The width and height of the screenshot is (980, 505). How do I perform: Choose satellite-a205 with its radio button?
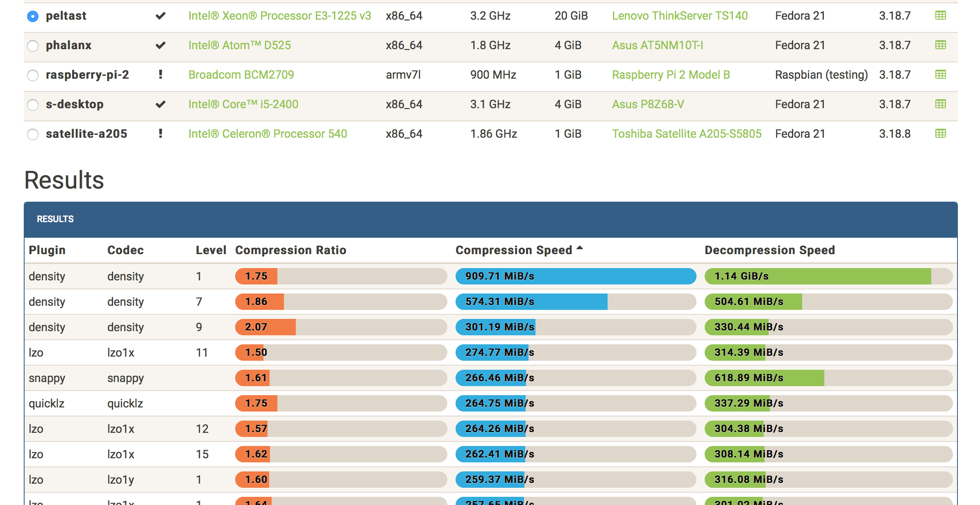point(33,134)
